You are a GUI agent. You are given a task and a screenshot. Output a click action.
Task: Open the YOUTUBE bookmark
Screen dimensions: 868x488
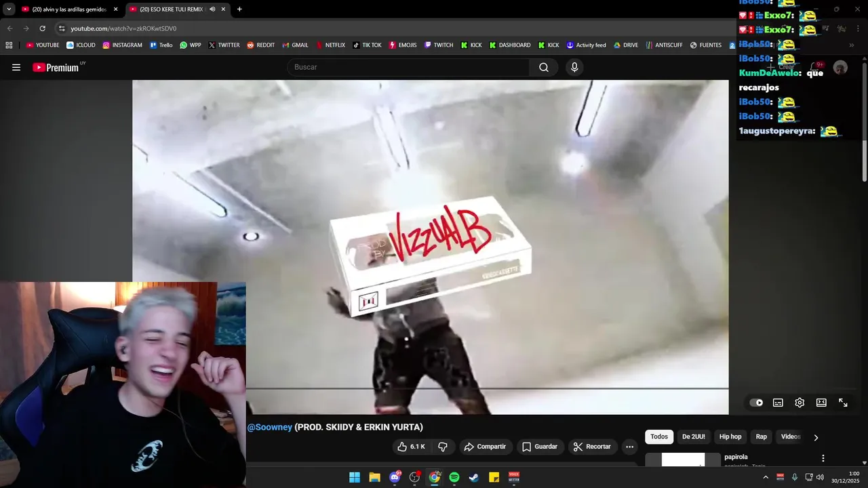(x=43, y=45)
